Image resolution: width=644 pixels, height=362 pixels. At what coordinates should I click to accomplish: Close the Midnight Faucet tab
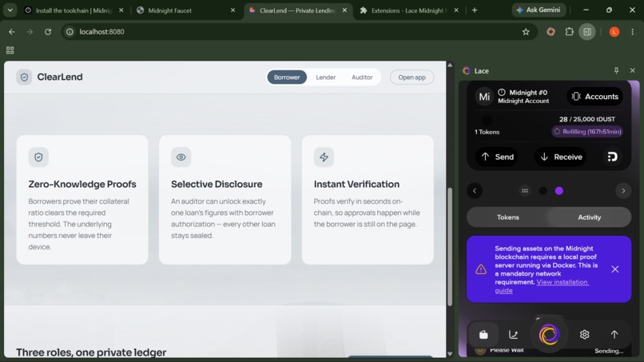coord(233,10)
